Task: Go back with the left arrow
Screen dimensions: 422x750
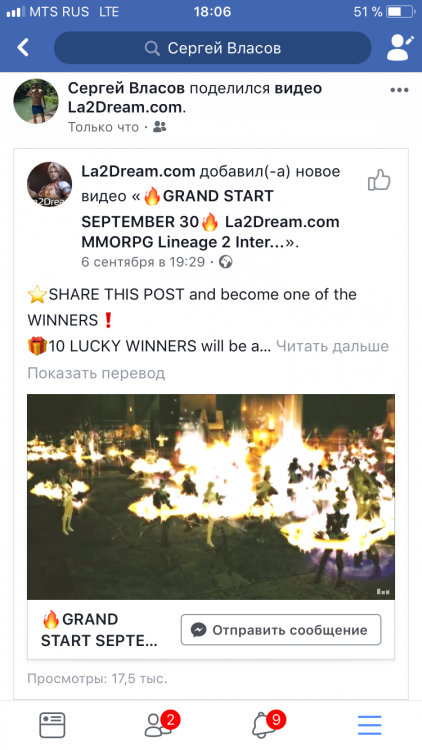Action: click(23, 47)
